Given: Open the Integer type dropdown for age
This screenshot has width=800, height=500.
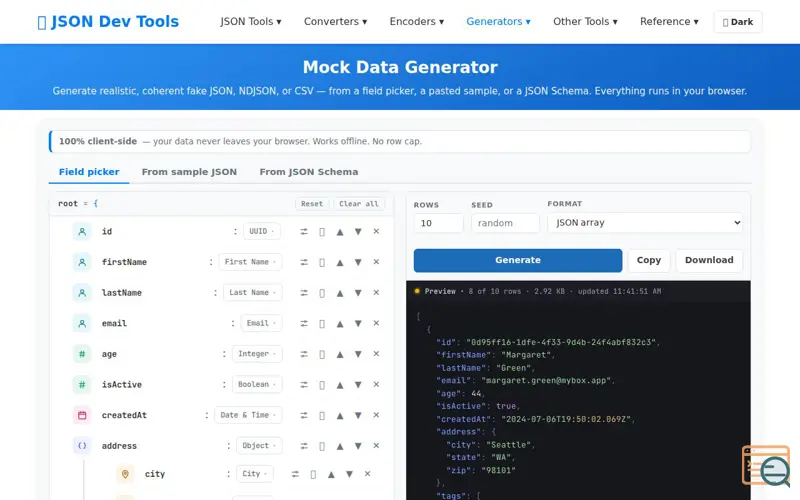Looking at the screenshot, I should (x=257, y=354).
